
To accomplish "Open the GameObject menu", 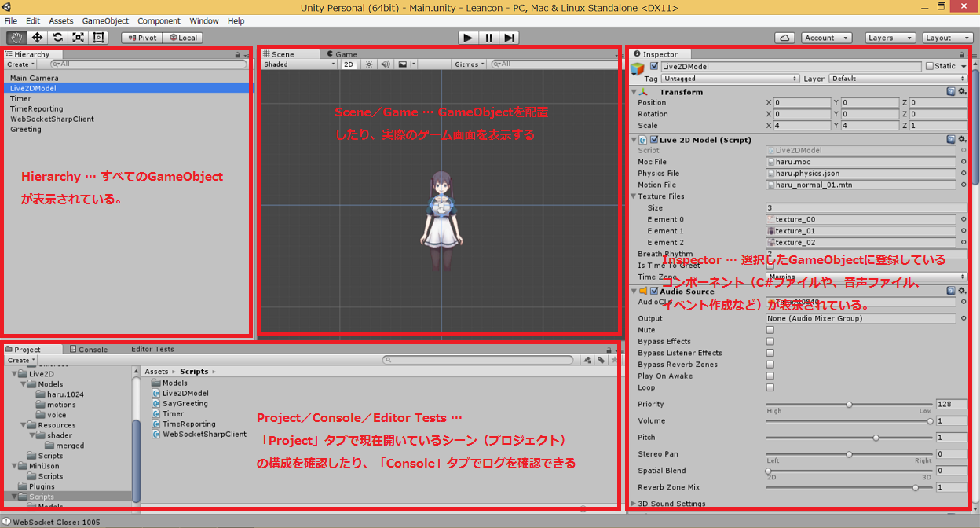I will [x=106, y=21].
